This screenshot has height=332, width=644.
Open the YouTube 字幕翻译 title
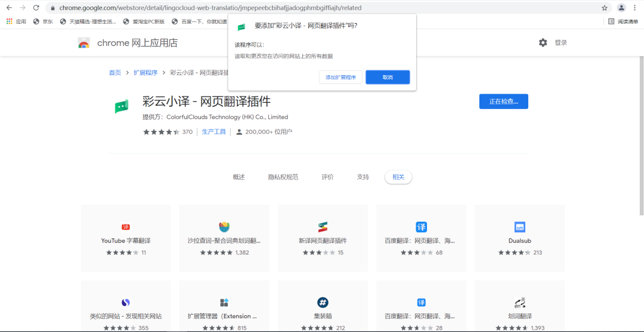click(126, 240)
